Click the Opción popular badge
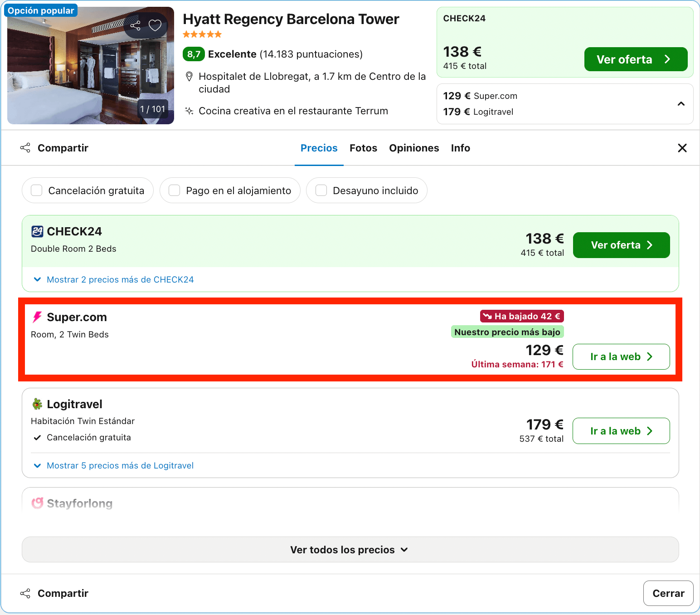 [41, 10]
